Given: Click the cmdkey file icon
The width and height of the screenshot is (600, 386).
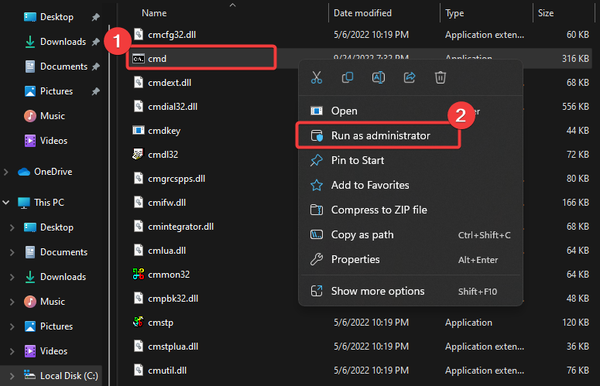Looking at the screenshot, I should [138, 130].
